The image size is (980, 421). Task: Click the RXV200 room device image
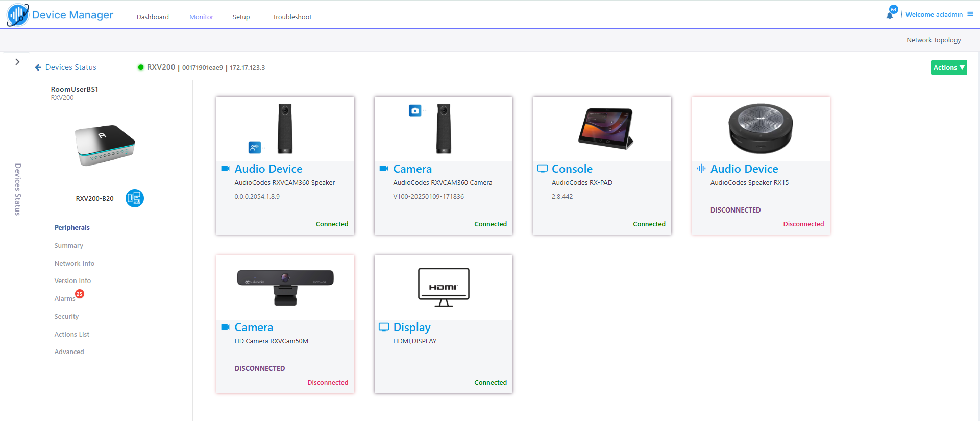[105, 145]
